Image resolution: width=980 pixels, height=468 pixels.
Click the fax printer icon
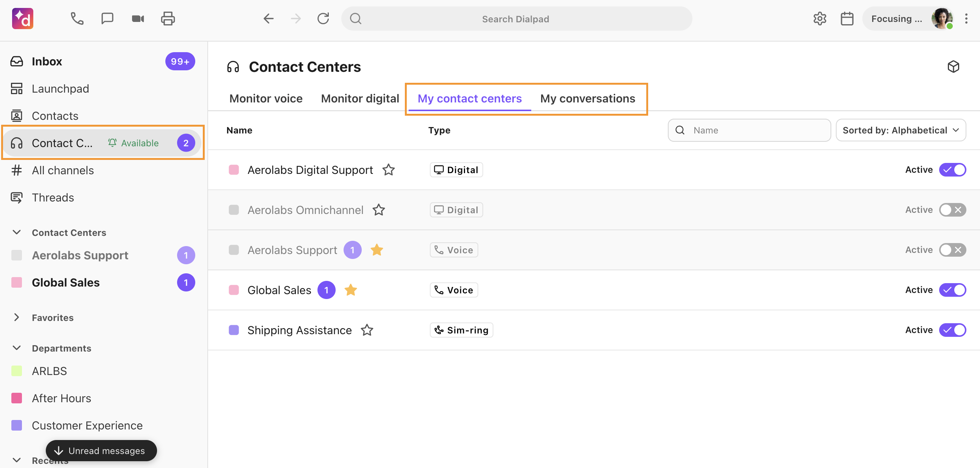pyautogui.click(x=168, y=19)
